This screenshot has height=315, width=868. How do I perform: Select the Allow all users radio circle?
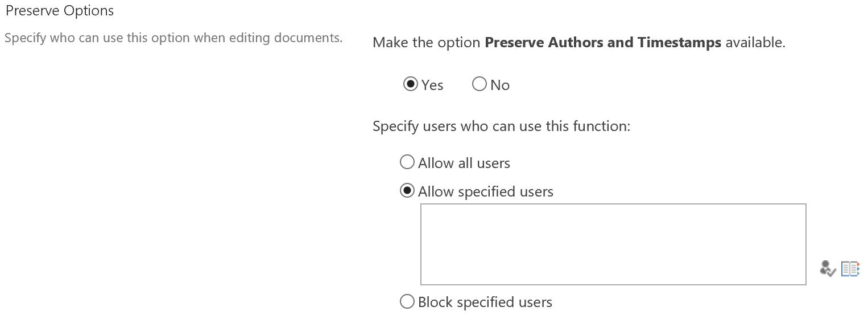(407, 162)
